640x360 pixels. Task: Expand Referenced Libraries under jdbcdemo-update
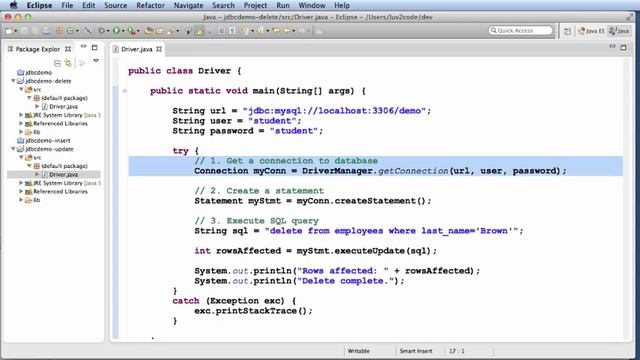point(21,191)
